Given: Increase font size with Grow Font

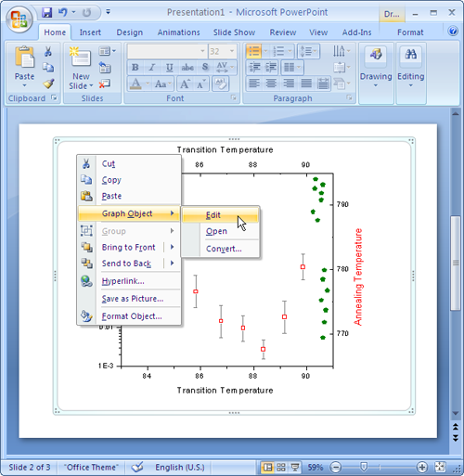Looking at the screenshot, I should click(x=185, y=84).
